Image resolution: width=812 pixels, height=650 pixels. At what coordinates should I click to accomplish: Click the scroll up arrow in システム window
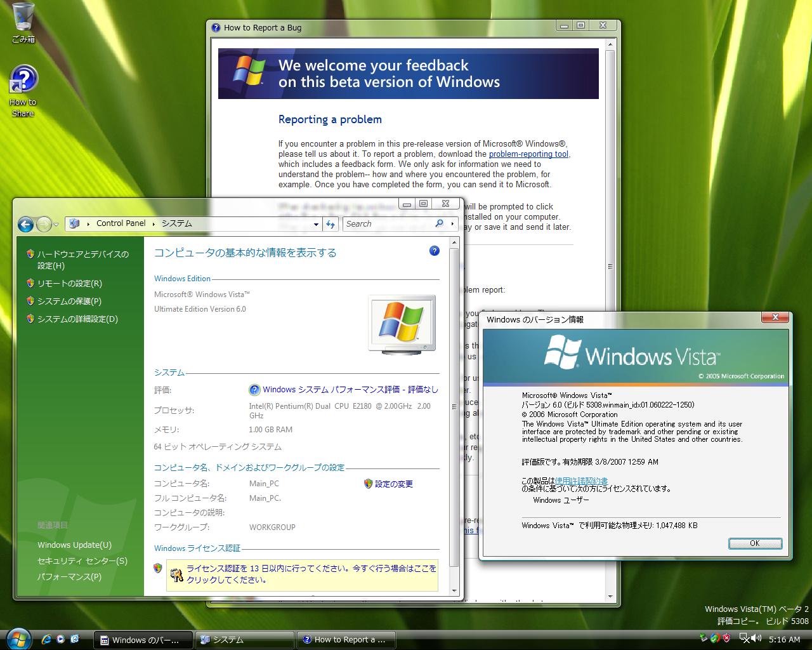(454, 243)
